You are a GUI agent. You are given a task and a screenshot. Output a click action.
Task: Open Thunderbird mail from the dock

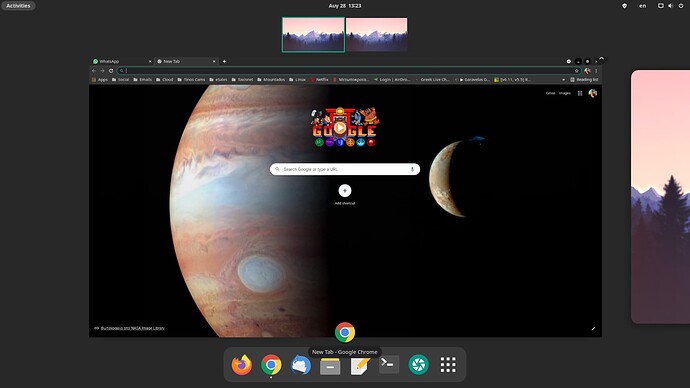(301, 365)
